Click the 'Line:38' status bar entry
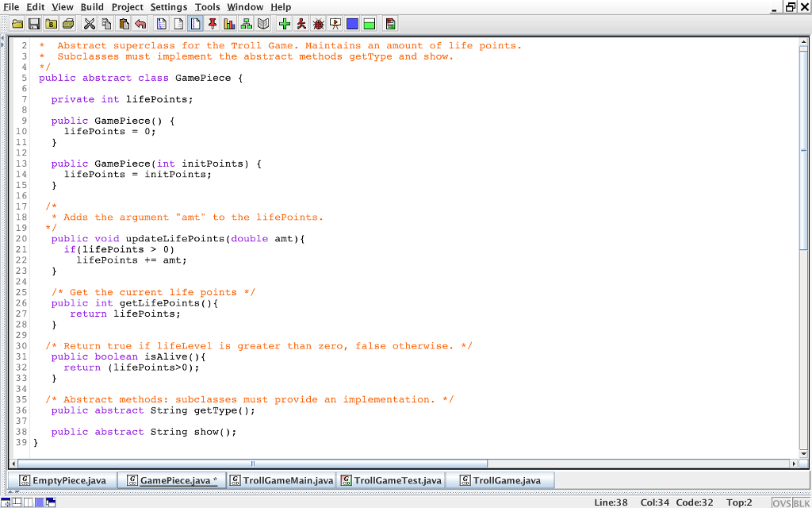The image size is (812, 508). 611,502
